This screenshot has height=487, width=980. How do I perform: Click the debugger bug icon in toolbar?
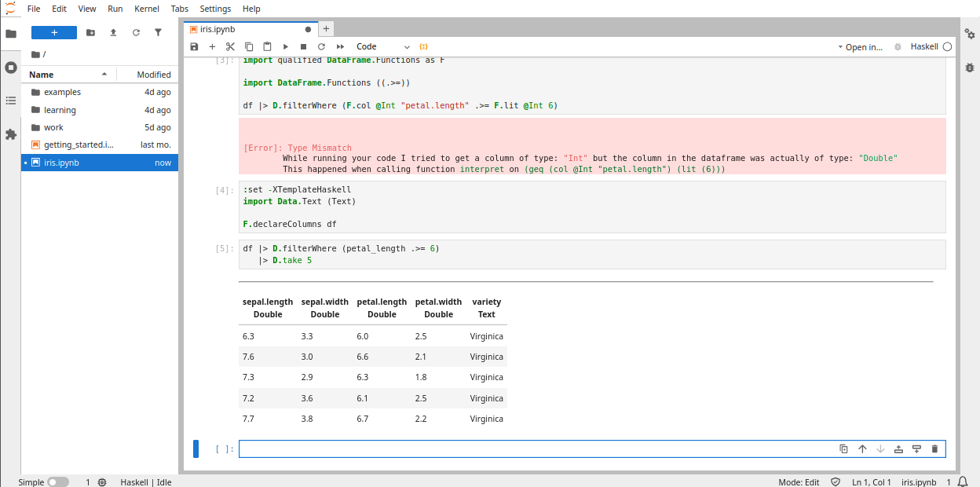tap(898, 47)
